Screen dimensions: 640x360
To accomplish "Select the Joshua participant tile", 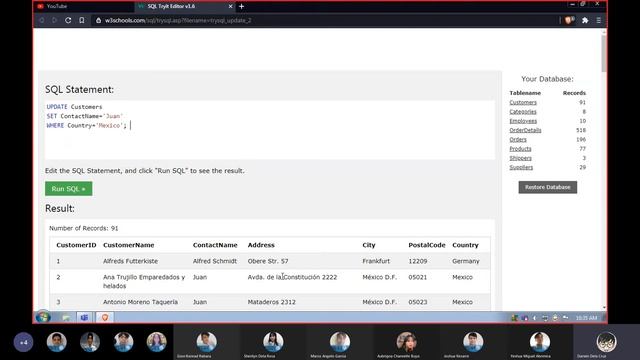I will [473, 343].
